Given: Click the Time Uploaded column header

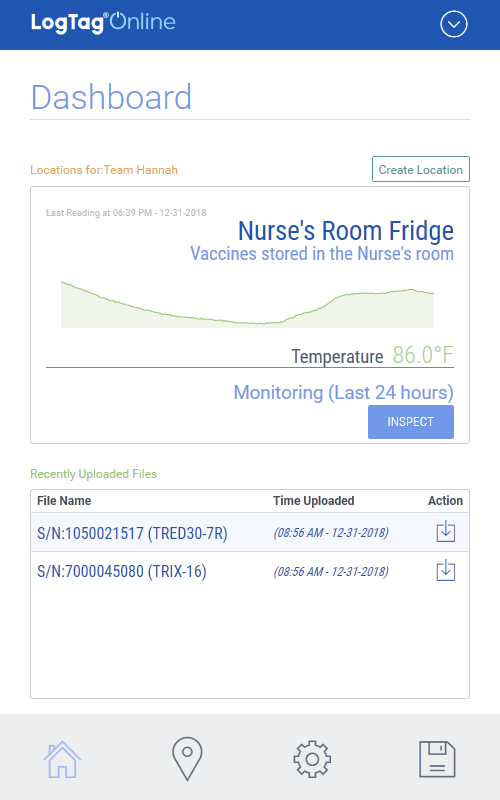Looking at the screenshot, I should pyautogui.click(x=313, y=501).
